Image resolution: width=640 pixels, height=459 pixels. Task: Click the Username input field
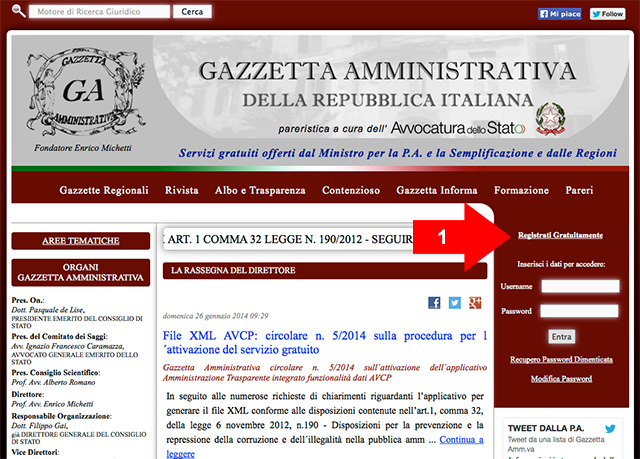tap(580, 286)
